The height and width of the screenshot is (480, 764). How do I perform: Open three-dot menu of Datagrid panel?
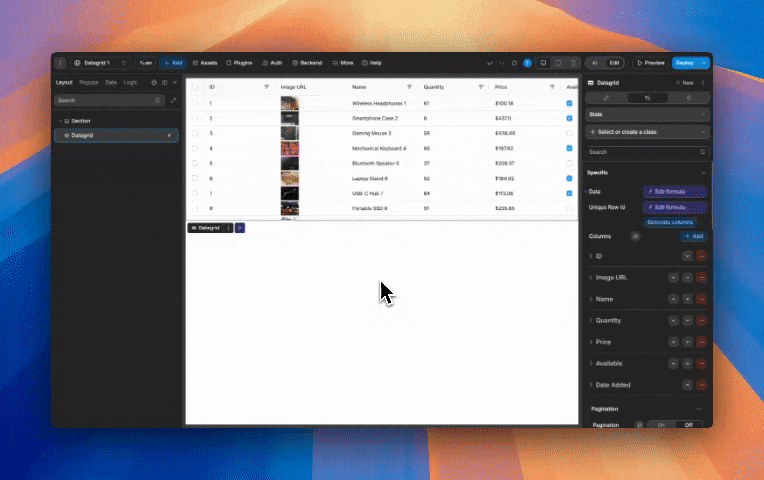pyautogui.click(x=703, y=83)
